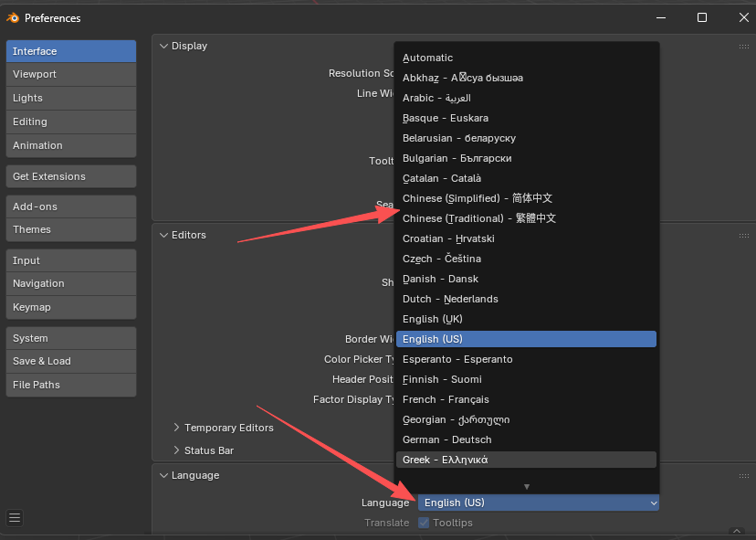Image resolution: width=756 pixels, height=540 pixels.
Task: Expand the Status Bar section
Action: [x=177, y=450]
